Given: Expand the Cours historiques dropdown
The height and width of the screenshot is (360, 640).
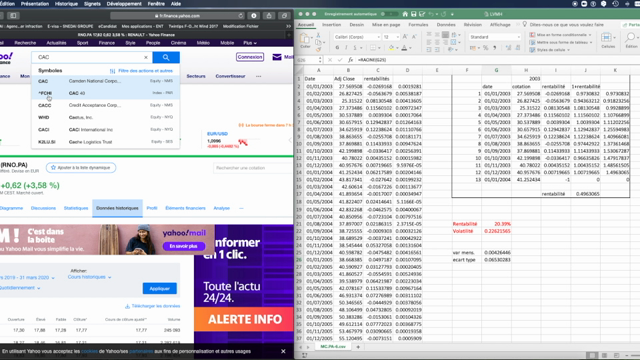Looking at the screenshot, I should 89,277.
